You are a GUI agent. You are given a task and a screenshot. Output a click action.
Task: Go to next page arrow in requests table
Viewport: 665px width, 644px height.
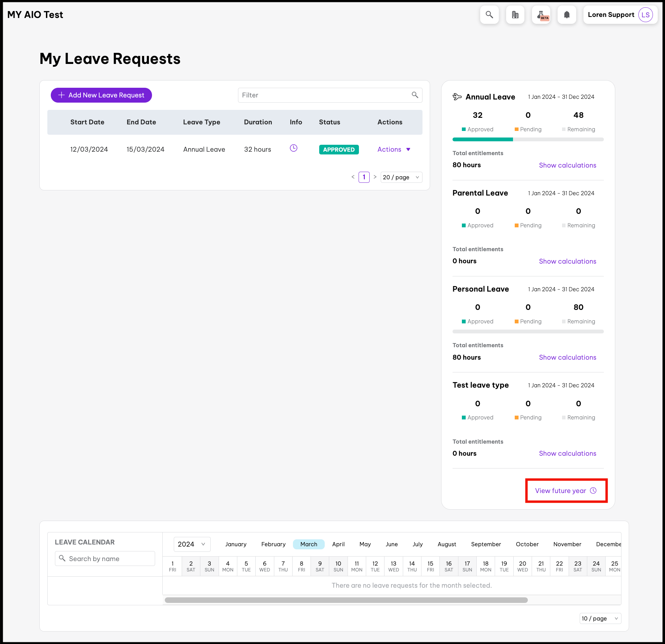click(375, 177)
